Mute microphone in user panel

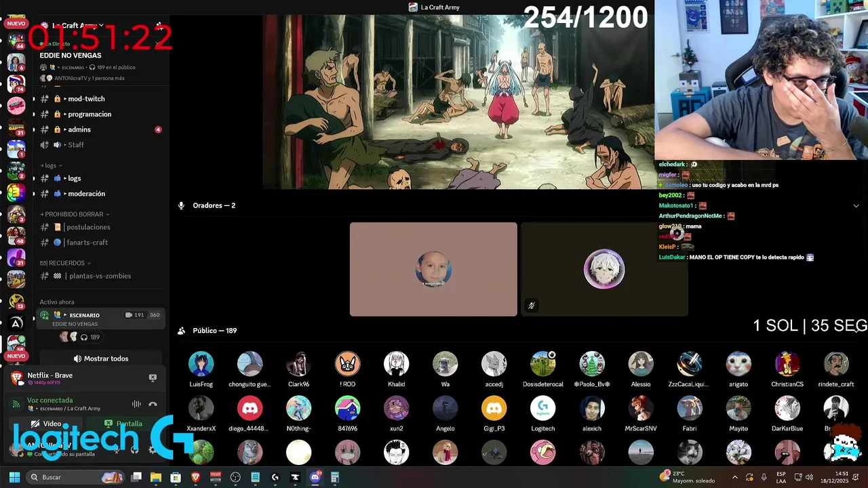point(117,449)
